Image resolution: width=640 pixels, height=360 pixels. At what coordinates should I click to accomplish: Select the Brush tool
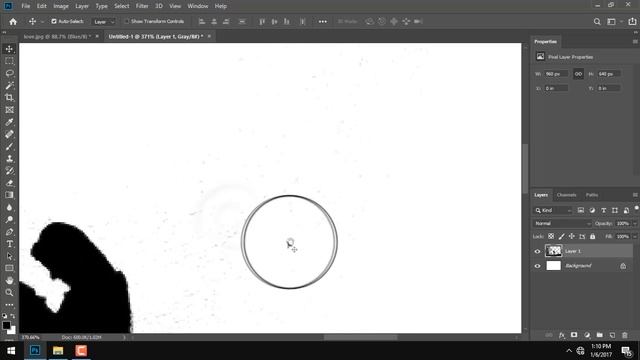(x=9, y=146)
